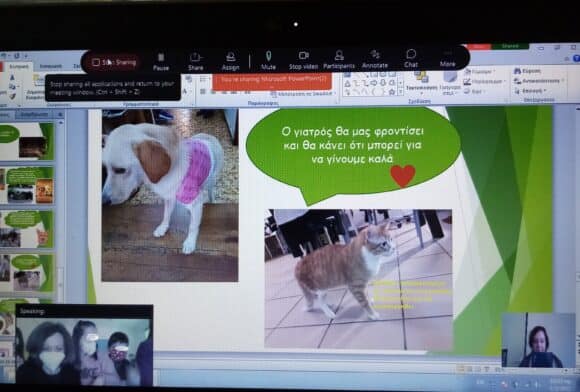The width and height of the screenshot is (580, 392).
Task: Select the green speech bubble text
Action: pyautogui.click(x=352, y=145)
